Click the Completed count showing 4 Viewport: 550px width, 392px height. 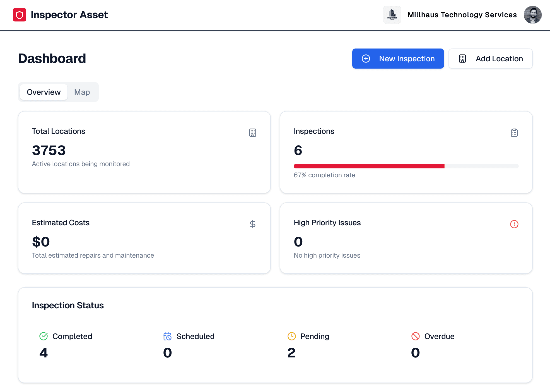[44, 353]
